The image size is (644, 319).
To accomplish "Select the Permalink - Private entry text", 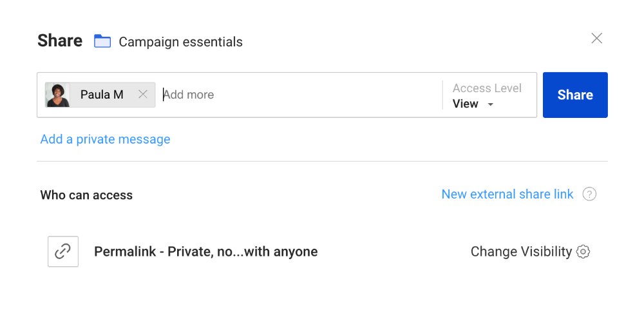I will (x=205, y=251).
